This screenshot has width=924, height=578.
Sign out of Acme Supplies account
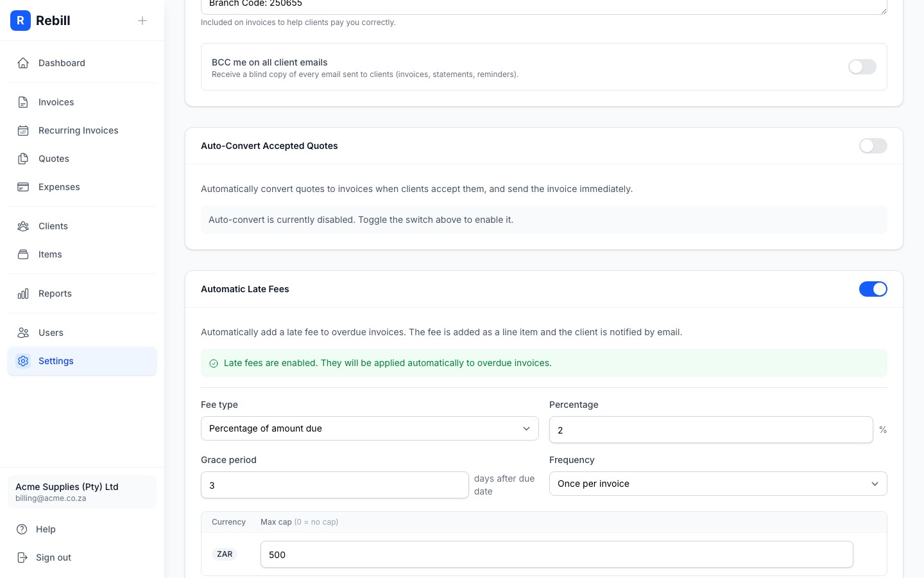pos(53,557)
